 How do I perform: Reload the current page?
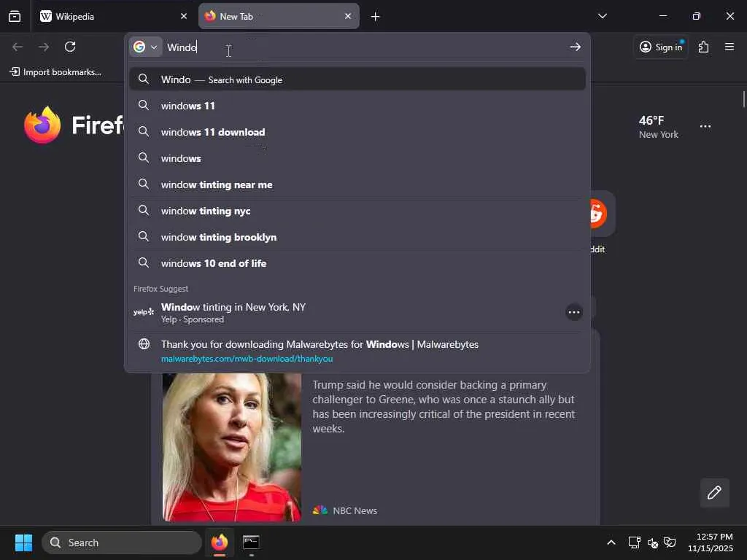(x=70, y=47)
